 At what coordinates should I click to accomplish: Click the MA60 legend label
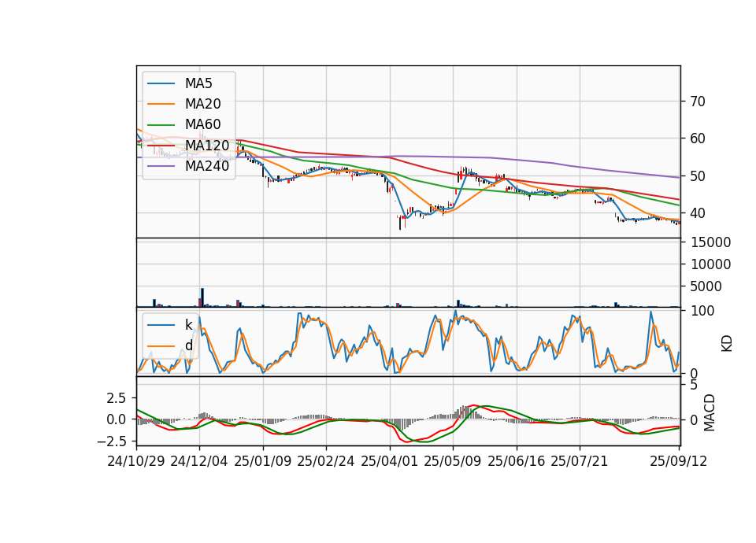click(203, 125)
